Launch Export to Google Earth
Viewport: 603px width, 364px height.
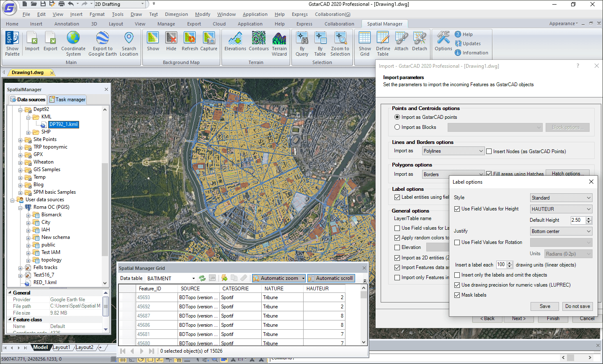click(x=103, y=44)
